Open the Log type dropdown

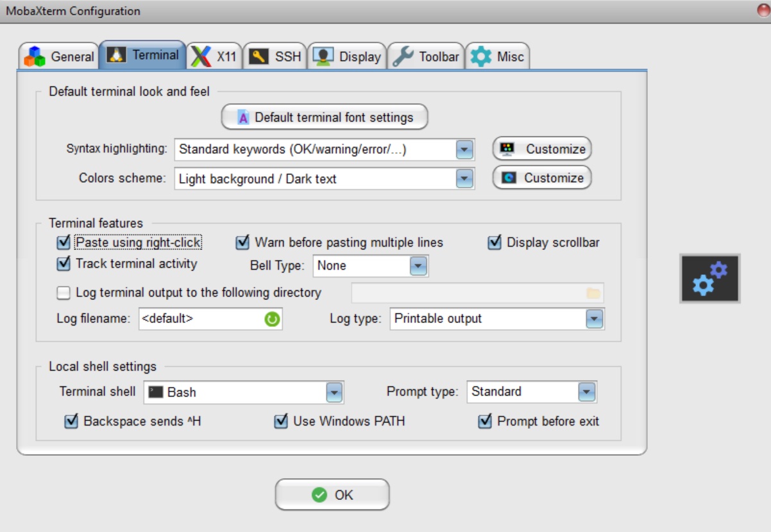595,319
